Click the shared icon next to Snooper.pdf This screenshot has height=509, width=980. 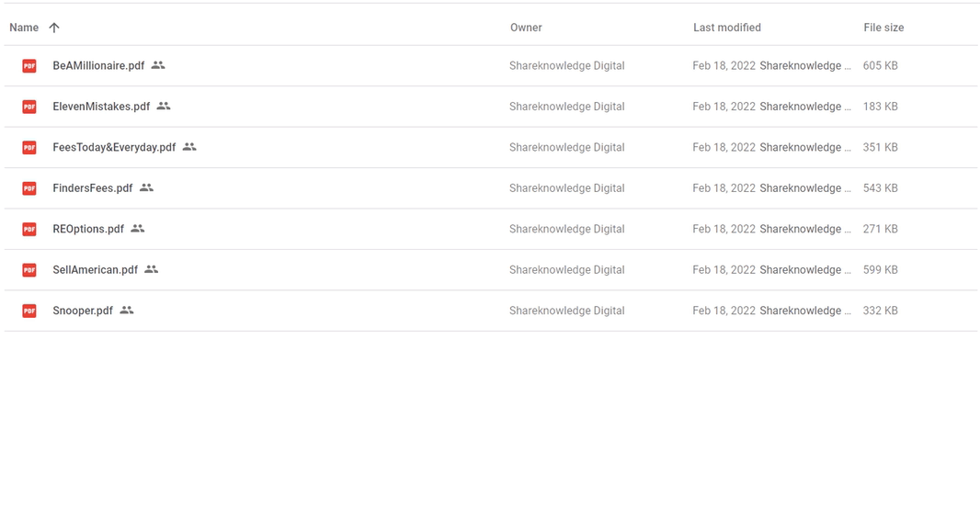[x=127, y=310]
